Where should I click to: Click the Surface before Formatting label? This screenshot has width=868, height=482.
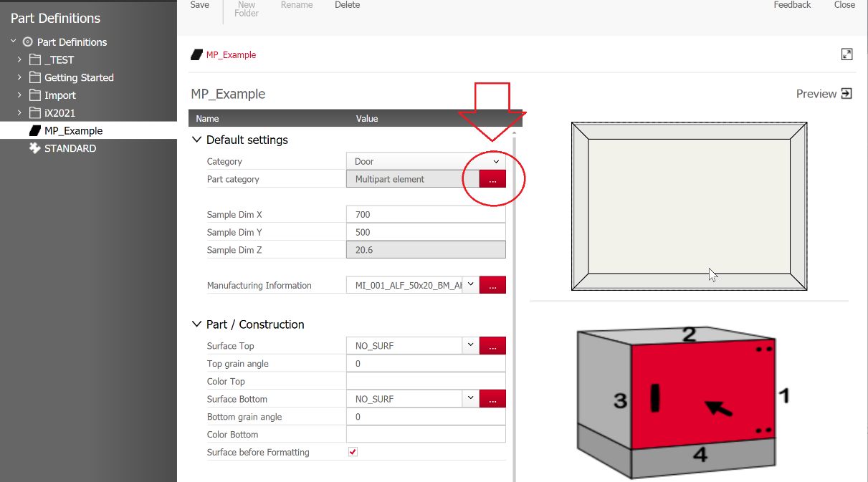pos(258,452)
